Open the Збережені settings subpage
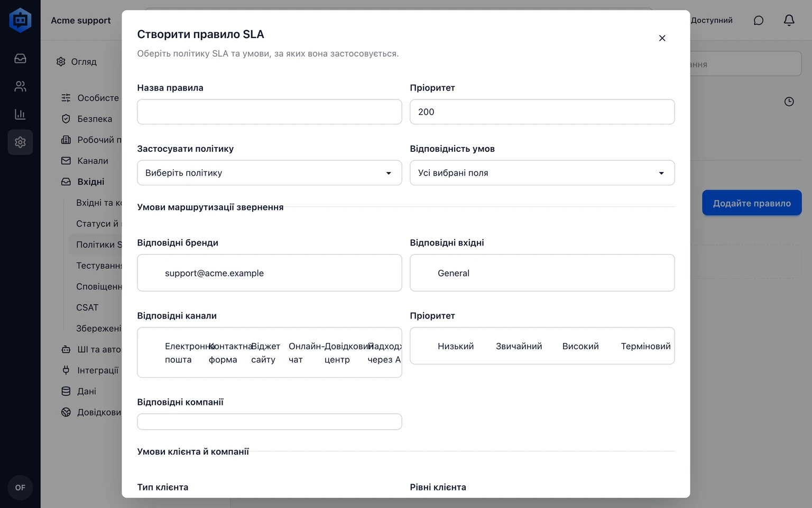812x508 pixels. point(99,329)
